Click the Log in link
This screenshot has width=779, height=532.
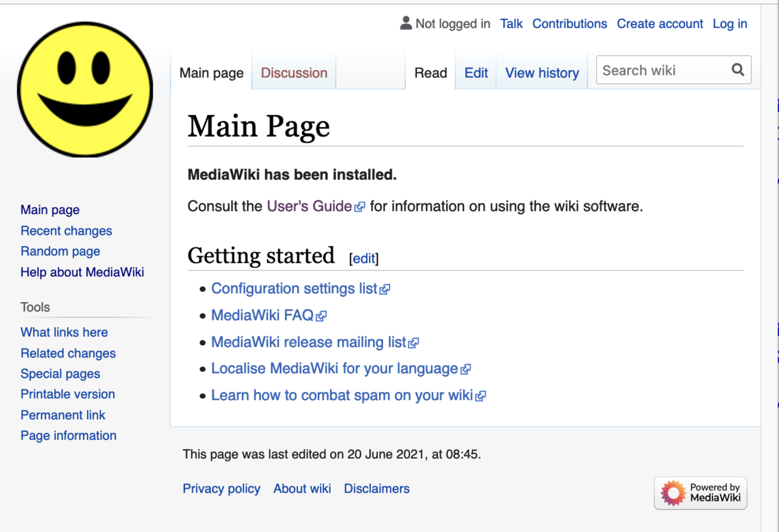click(x=730, y=23)
